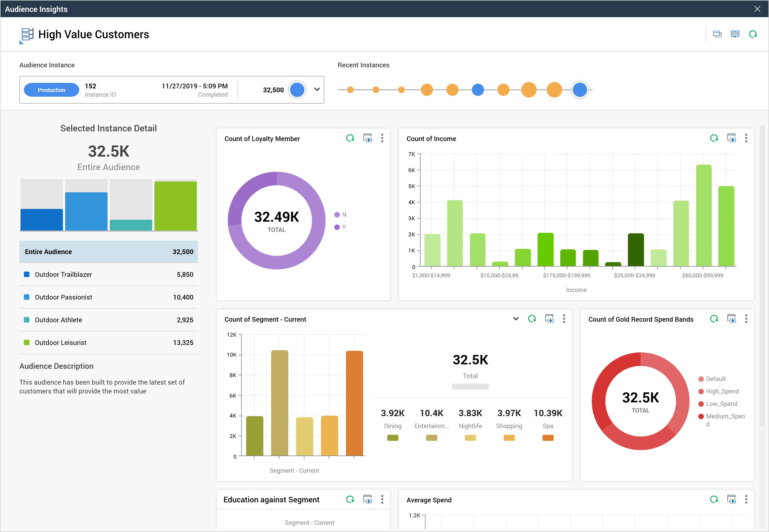Viewport: 769px width, 532px height.
Task: Toggle the Y legend item in Loyalty Member chart
Action: click(340, 227)
